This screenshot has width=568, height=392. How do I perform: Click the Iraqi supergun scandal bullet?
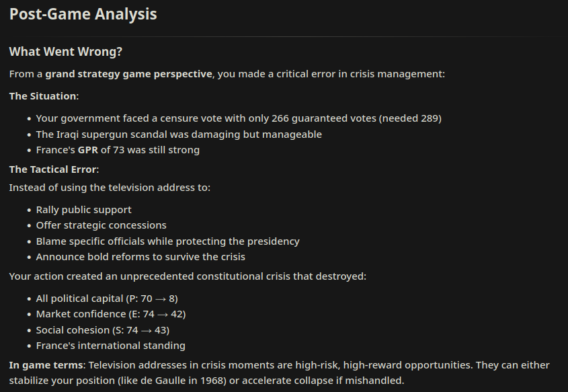coord(179,134)
